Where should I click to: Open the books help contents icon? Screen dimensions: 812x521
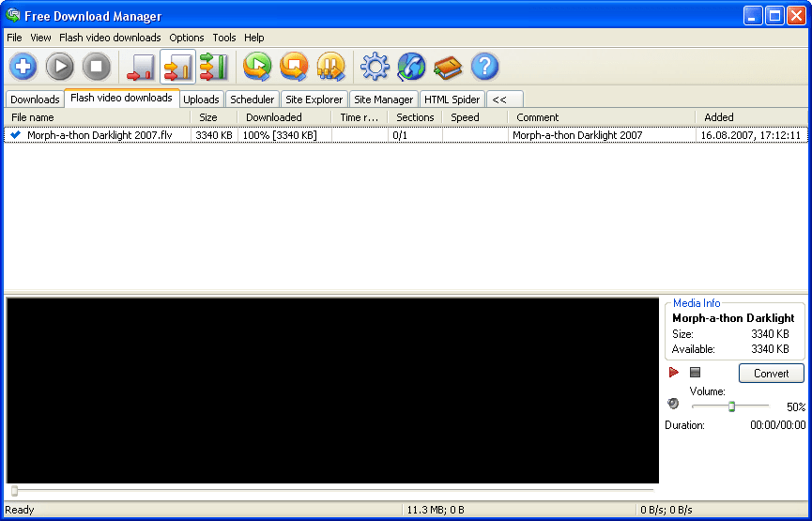(448, 68)
